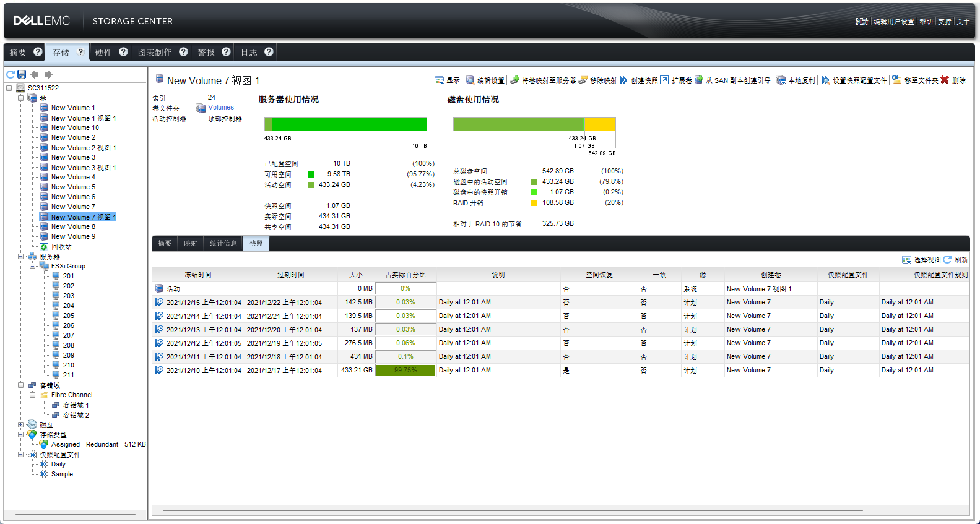The width and height of the screenshot is (980, 524).
Task: Collapse the 容错域 tree node
Action: (20, 385)
